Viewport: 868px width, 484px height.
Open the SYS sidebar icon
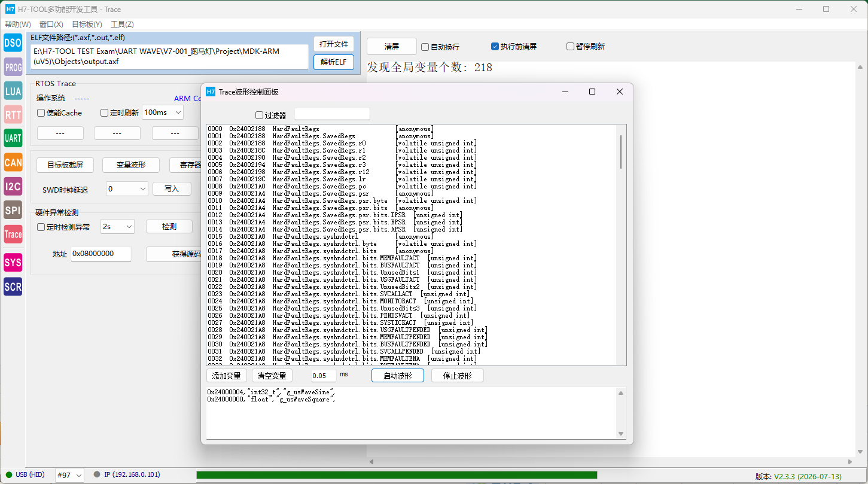pos(13,263)
